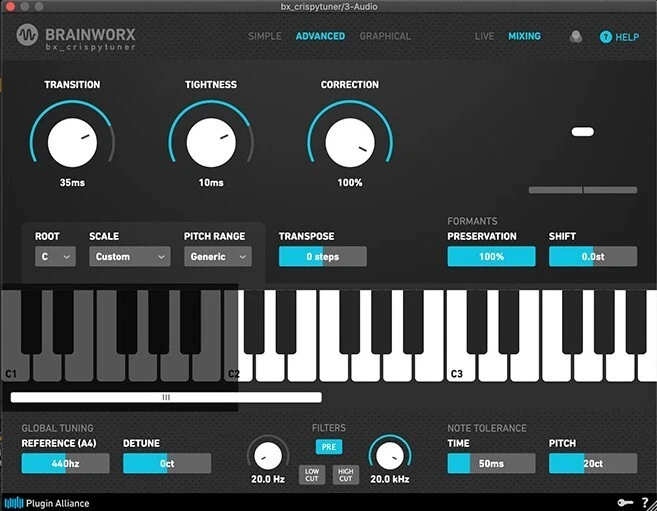
Task: Toggle the HIGH CUT filter
Action: click(x=346, y=475)
